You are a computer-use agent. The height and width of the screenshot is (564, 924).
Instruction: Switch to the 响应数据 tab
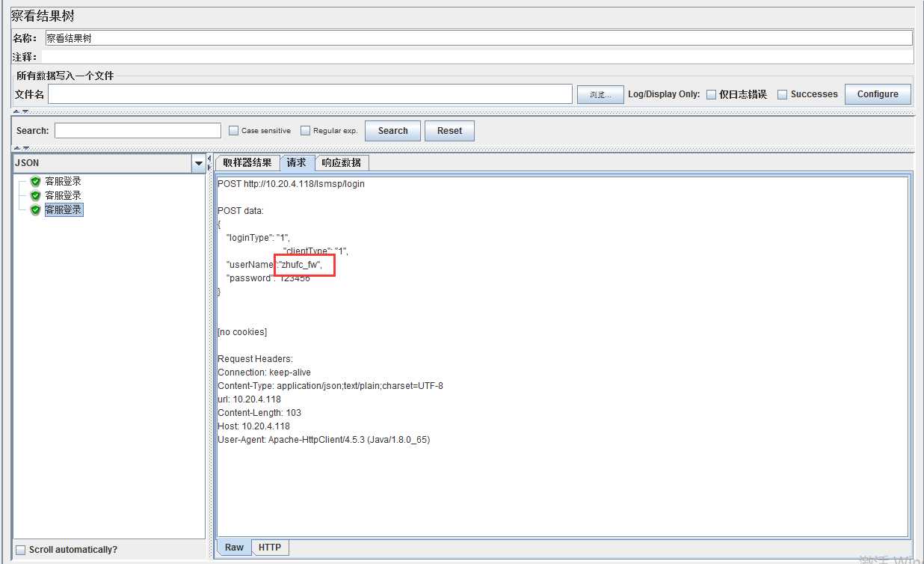click(x=341, y=162)
